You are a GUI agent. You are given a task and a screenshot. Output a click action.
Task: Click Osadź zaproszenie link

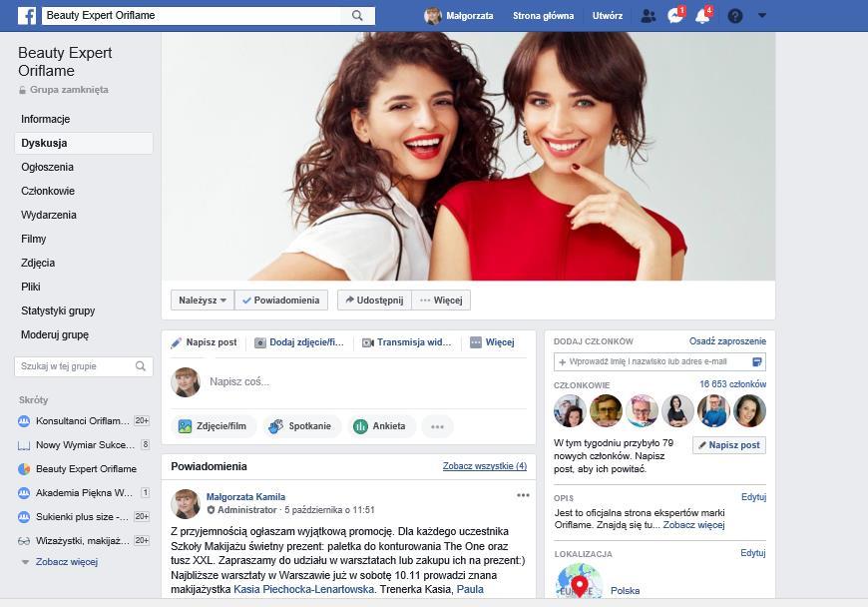coord(727,341)
